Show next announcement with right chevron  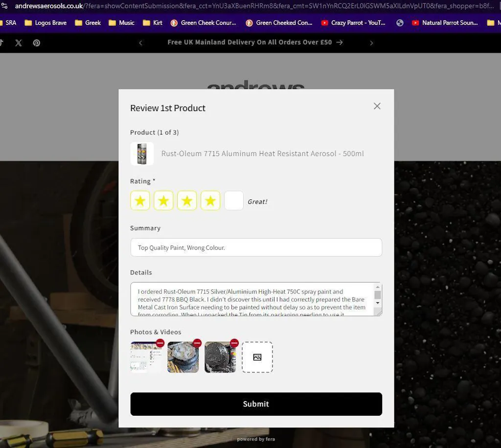[371, 43]
